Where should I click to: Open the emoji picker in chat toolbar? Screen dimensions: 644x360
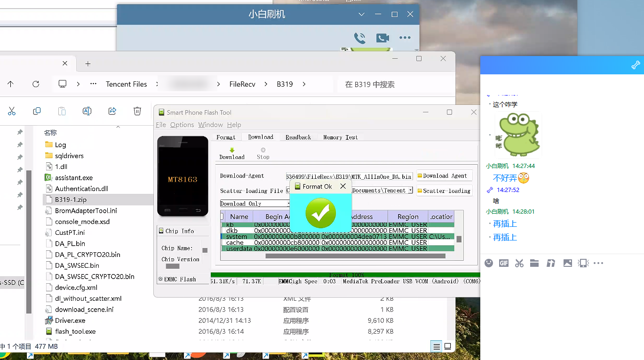[x=489, y=263]
